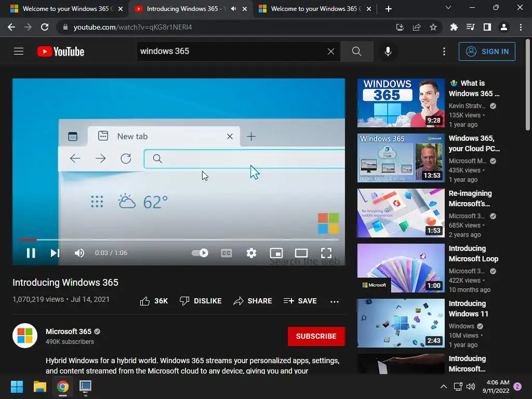Image resolution: width=532 pixels, height=399 pixels.
Task: Switch to theater mode
Action: [301, 253]
